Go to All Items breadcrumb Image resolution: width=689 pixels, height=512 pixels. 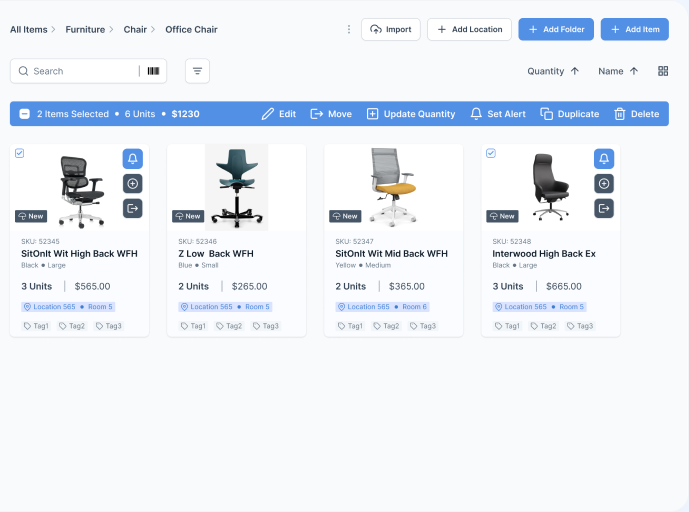(x=29, y=30)
